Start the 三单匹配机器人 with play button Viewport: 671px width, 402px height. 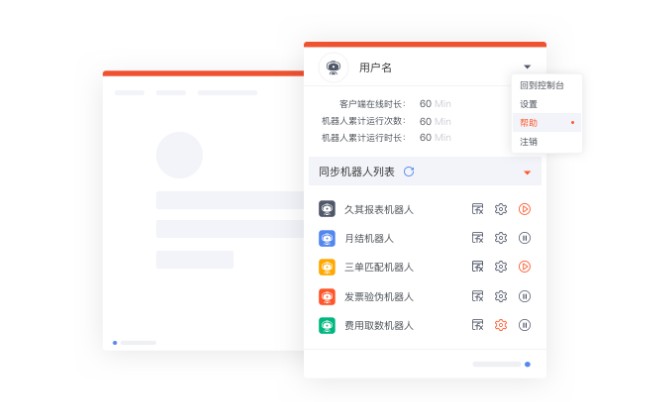tap(525, 266)
